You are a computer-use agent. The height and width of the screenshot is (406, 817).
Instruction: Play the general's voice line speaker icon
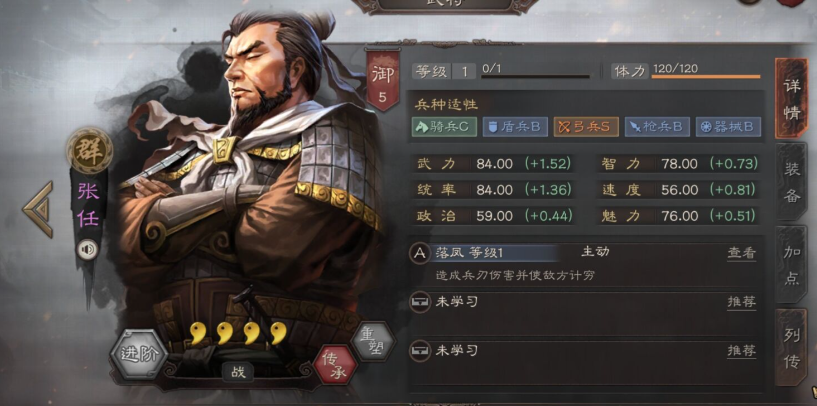tap(88, 250)
